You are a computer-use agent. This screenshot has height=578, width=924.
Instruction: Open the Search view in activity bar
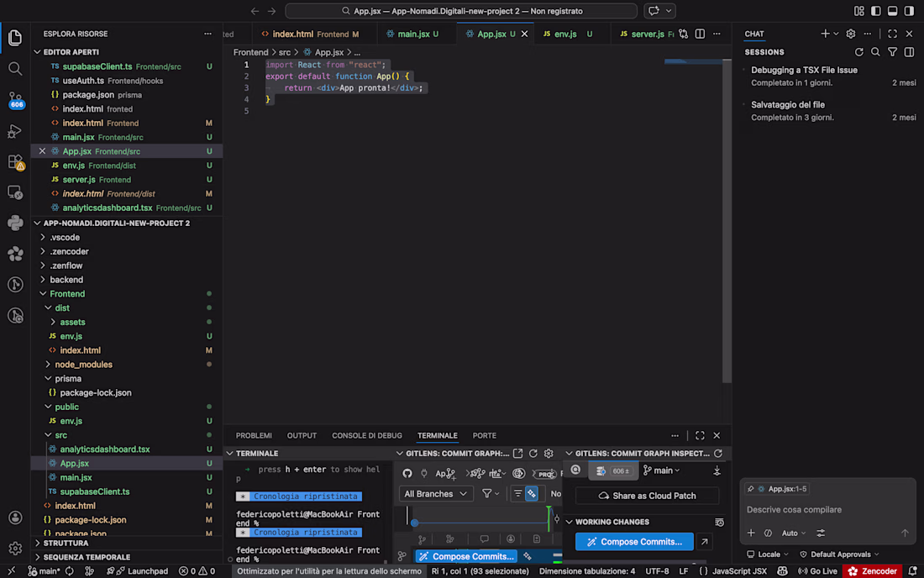(15, 68)
